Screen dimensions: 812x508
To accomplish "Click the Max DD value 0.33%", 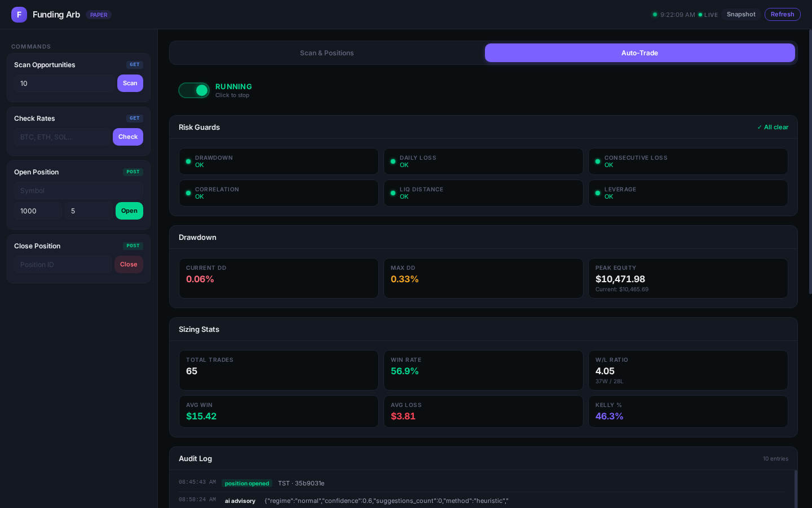I will point(405,279).
